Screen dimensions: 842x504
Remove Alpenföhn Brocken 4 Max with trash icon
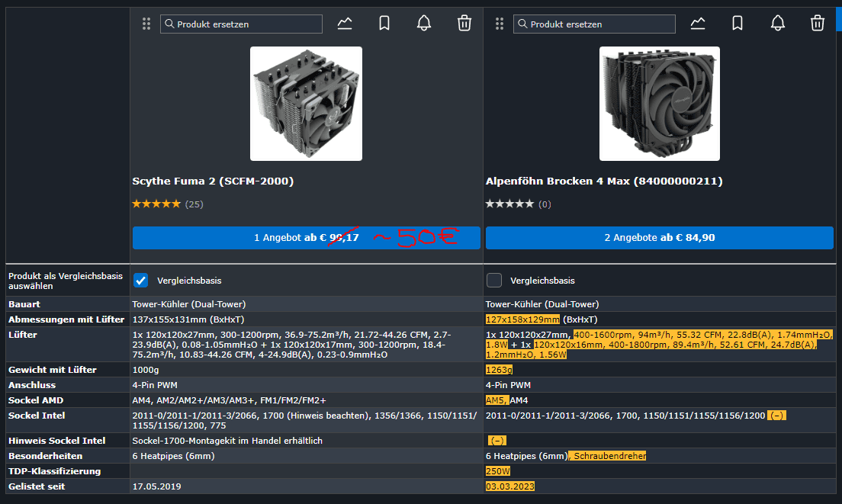[818, 24]
